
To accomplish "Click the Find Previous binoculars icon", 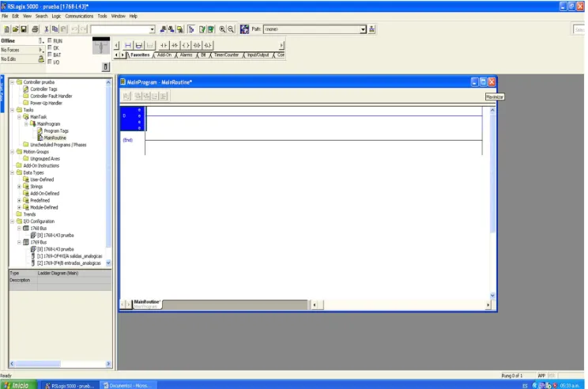I will pyautogui.click(x=163, y=29).
